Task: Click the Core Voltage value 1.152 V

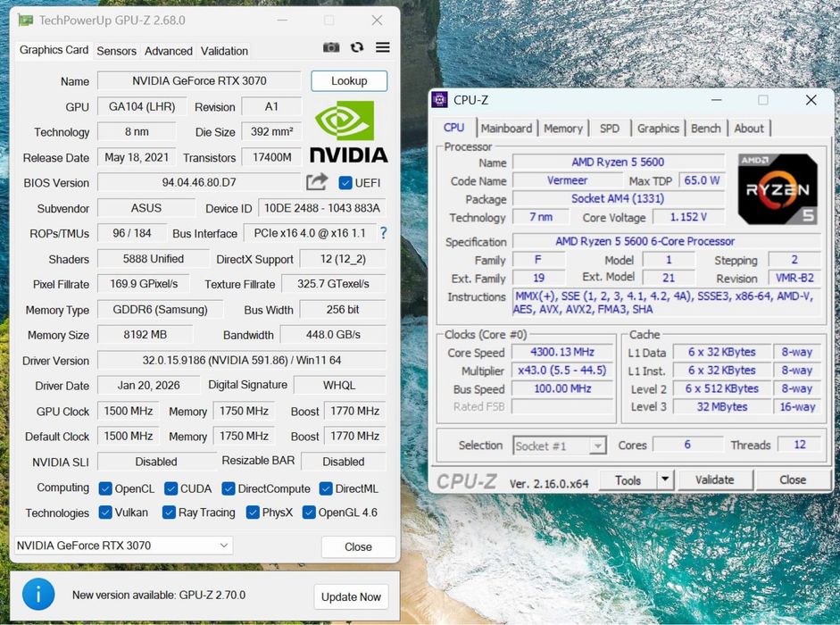Action: pos(688,217)
